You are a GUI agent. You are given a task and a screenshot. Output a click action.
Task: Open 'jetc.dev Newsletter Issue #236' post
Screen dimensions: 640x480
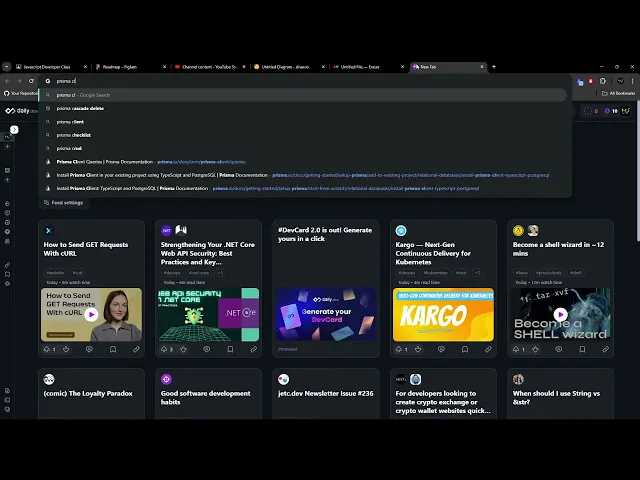[326, 394]
